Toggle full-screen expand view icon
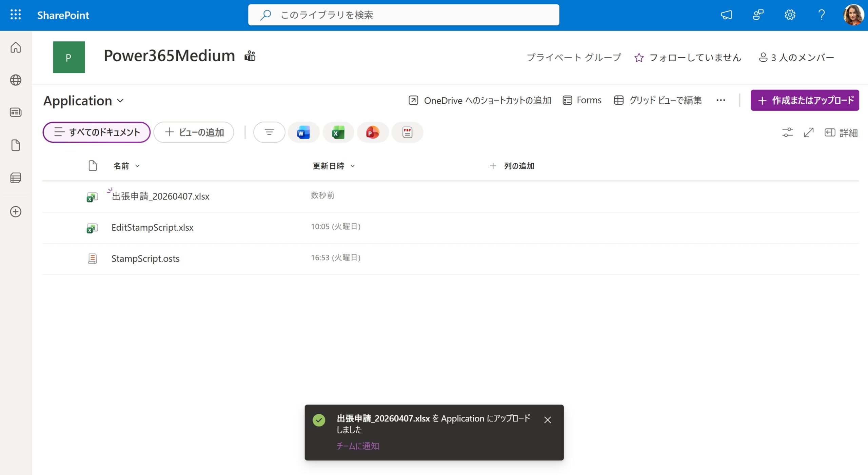868x475 pixels. tap(809, 132)
